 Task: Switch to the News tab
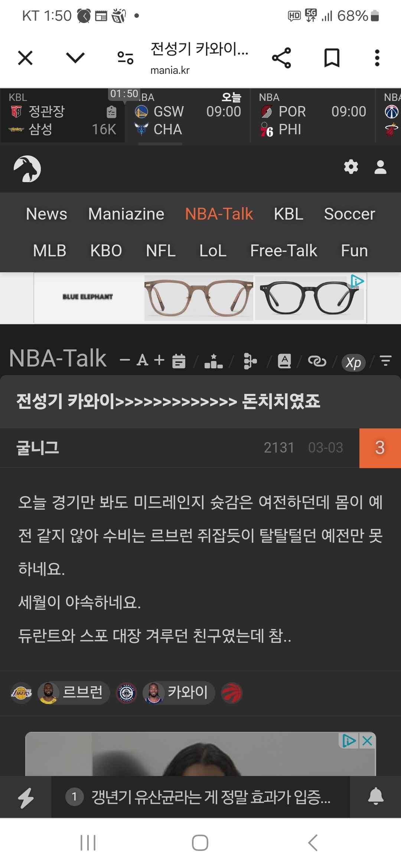tap(46, 214)
